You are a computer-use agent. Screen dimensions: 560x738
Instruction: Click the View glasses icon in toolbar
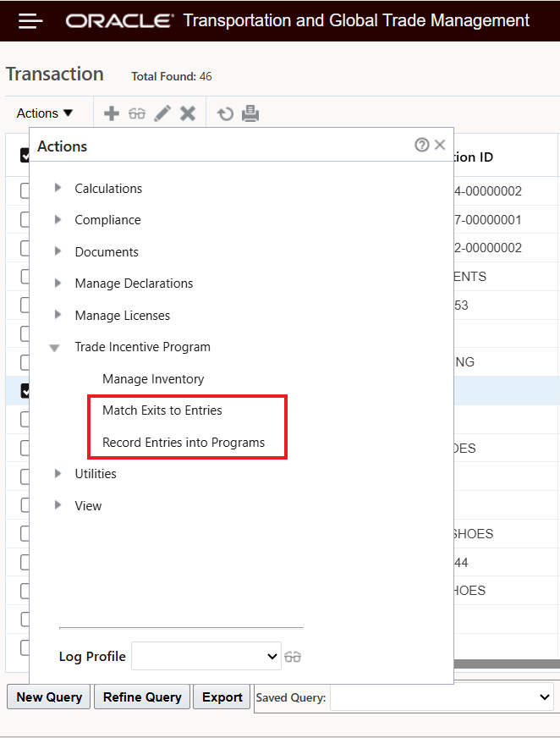tap(137, 113)
